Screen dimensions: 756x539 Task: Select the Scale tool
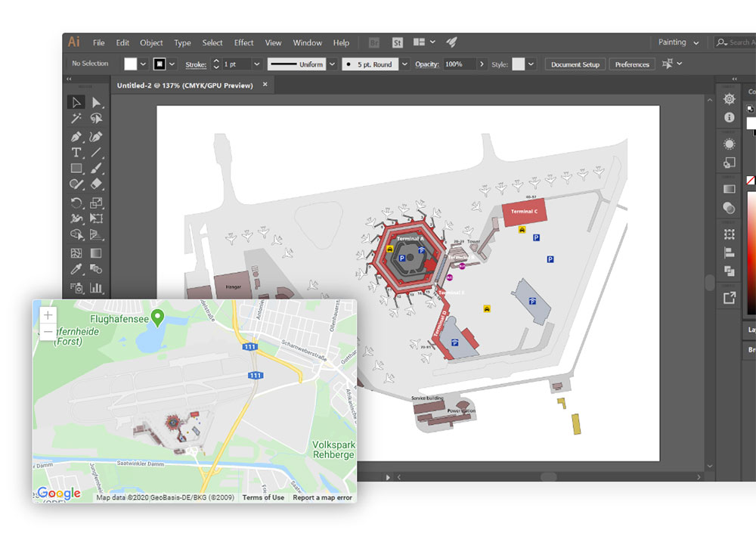pyautogui.click(x=96, y=203)
